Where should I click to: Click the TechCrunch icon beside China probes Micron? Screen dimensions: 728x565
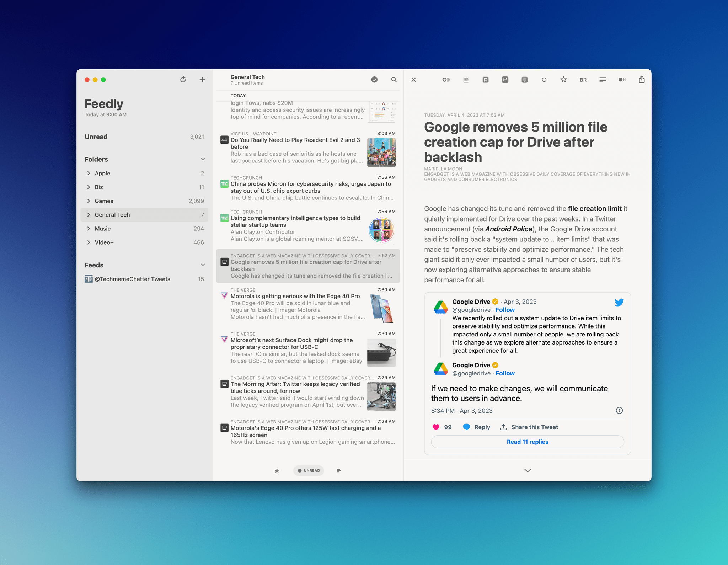point(224,184)
